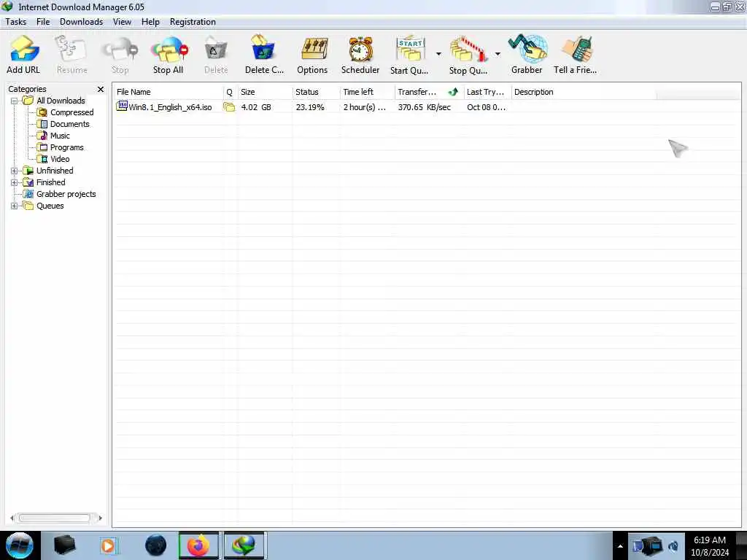The width and height of the screenshot is (747, 560).
Task: Open the View menu
Action: [122, 22]
